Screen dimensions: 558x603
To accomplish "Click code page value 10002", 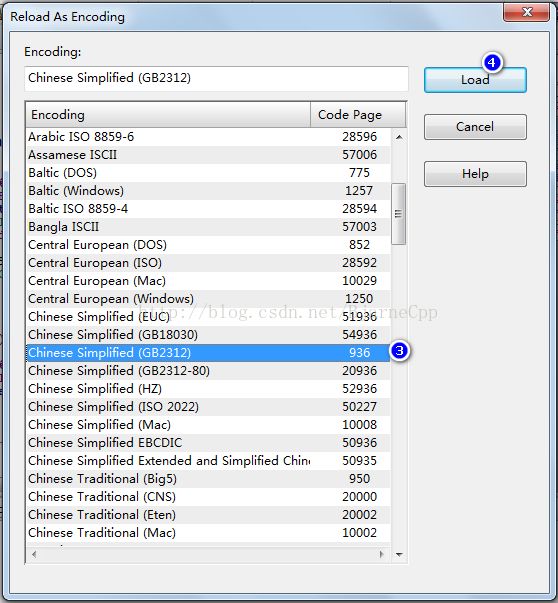I will (x=360, y=533).
